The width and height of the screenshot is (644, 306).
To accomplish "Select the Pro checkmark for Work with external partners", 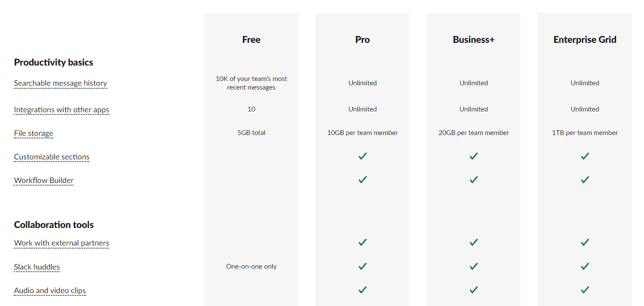I will 362,242.
